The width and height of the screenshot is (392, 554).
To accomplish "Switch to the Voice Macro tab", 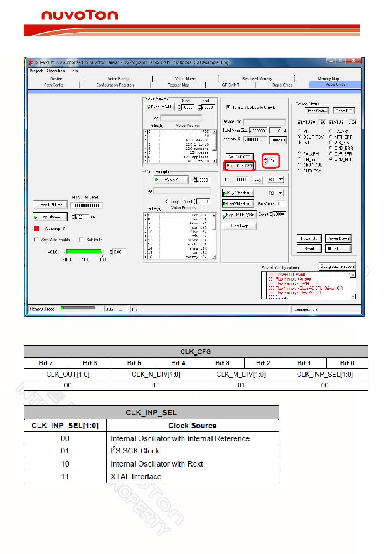I will point(186,79).
